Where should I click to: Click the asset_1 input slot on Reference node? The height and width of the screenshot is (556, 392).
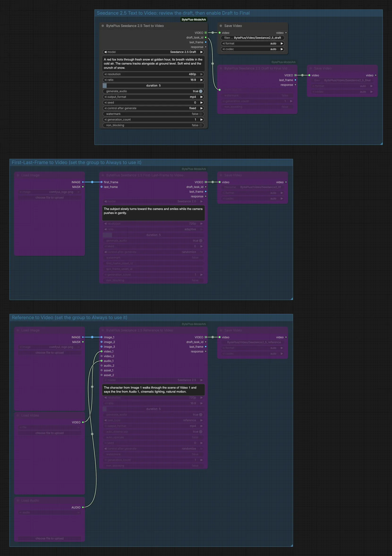tap(101, 370)
